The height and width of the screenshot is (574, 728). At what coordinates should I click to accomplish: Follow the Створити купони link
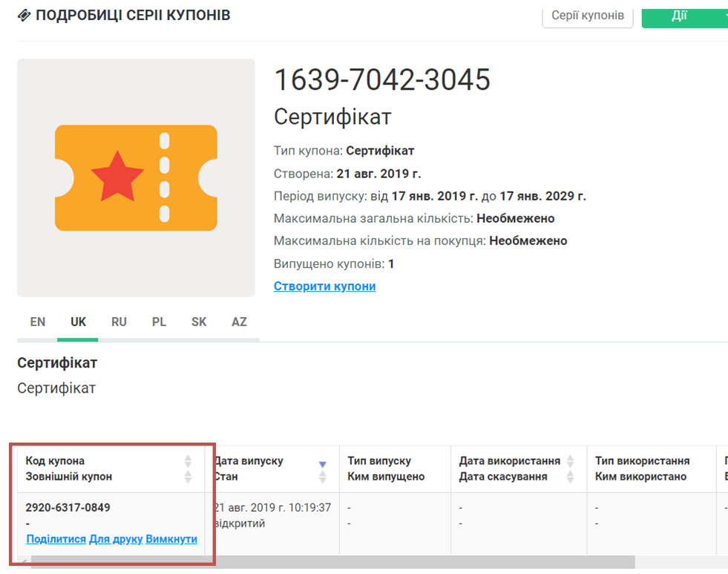click(x=324, y=286)
